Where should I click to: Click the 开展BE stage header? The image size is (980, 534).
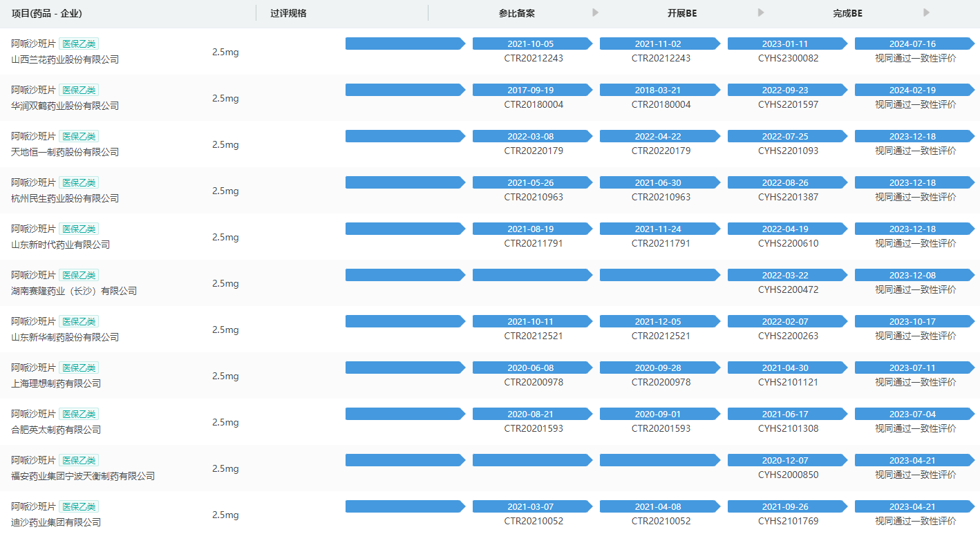[682, 13]
